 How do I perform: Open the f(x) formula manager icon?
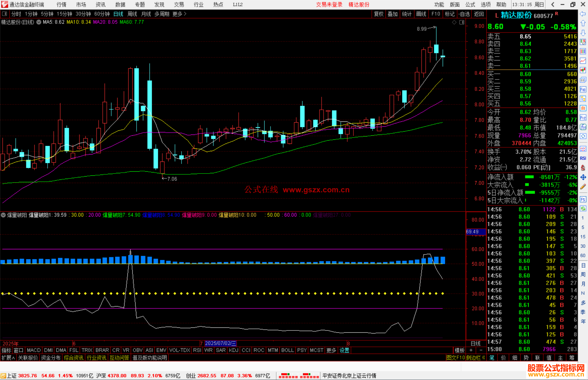(583, 127)
